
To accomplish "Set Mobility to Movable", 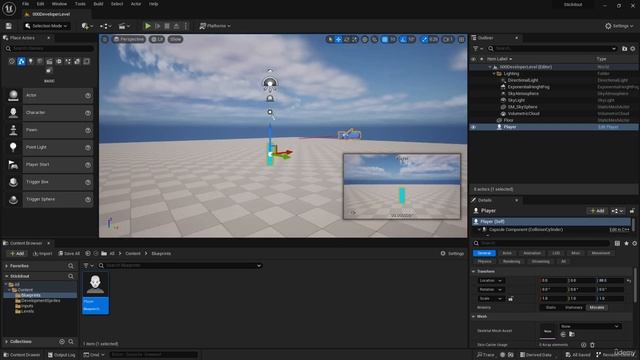I will click(x=597, y=307).
